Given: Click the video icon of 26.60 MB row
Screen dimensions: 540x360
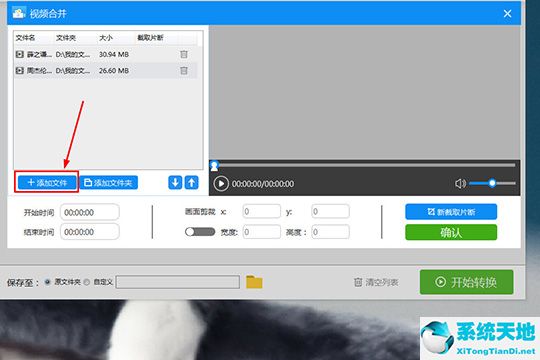Looking at the screenshot, I should [20, 71].
